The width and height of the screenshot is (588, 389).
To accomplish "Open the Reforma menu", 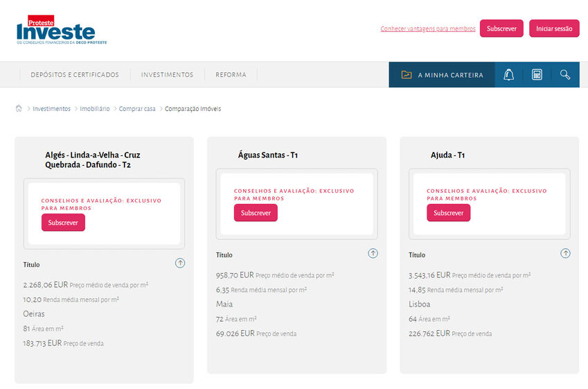I will (x=231, y=75).
